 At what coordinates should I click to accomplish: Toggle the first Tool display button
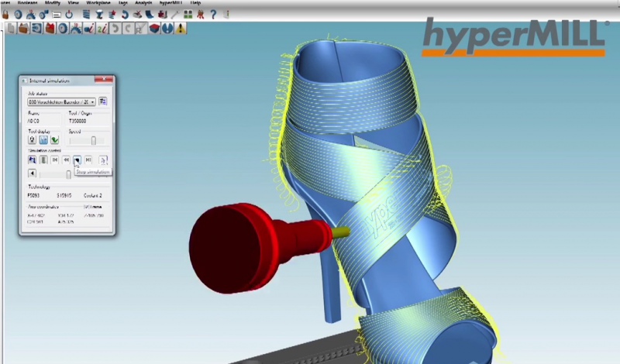pyautogui.click(x=32, y=139)
